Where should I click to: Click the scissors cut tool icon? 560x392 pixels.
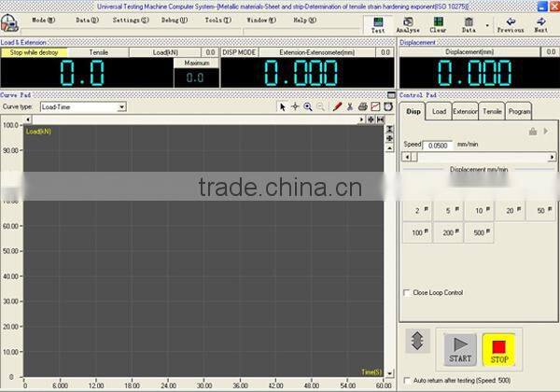(x=350, y=106)
